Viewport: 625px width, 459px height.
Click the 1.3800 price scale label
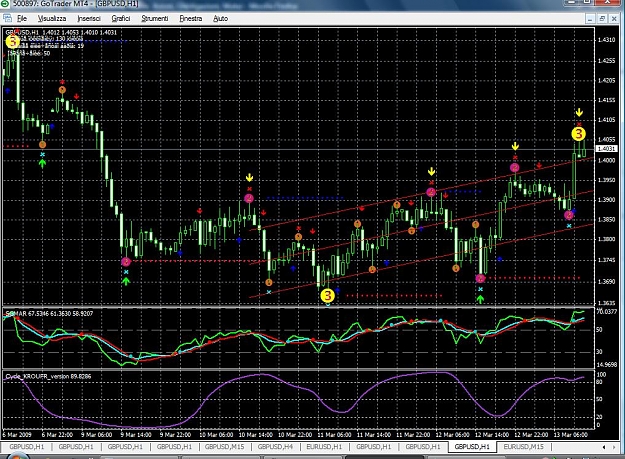click(606, 239)
